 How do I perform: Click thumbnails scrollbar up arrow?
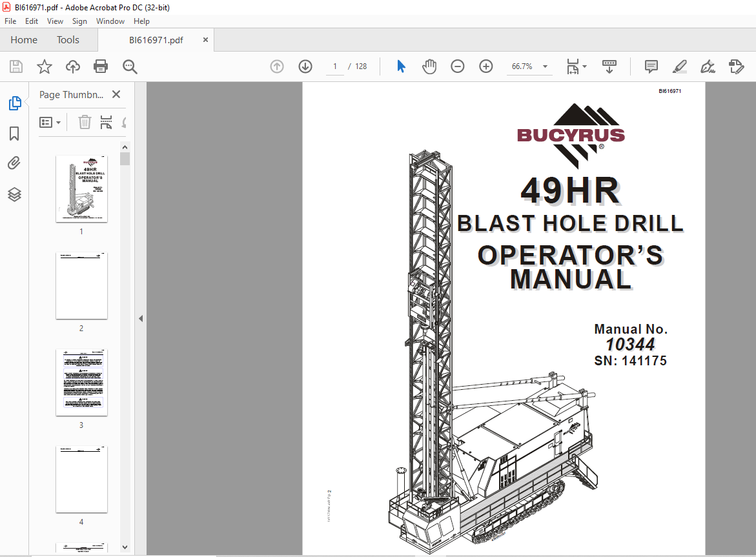coord(125,147)
